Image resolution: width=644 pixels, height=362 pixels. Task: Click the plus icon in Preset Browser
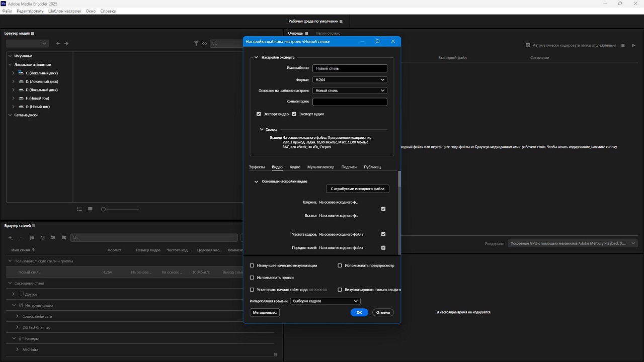(10, 238)
